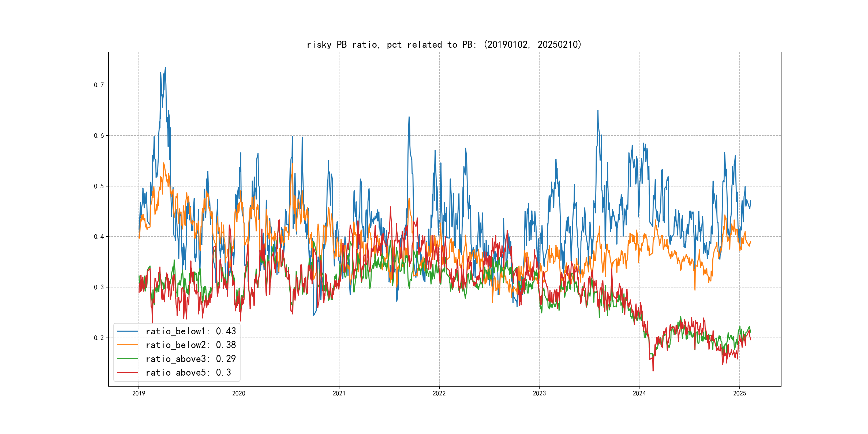This screenshot has height=434, width=868.
Task: Click the 2023 x-axis tick label
Action: 539,393
